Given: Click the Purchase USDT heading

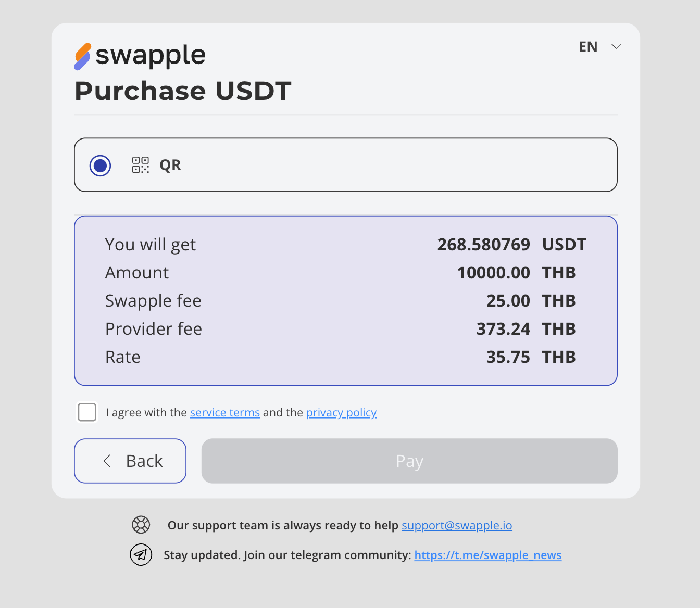Looking at the screenshot, I should pos(183,91).
